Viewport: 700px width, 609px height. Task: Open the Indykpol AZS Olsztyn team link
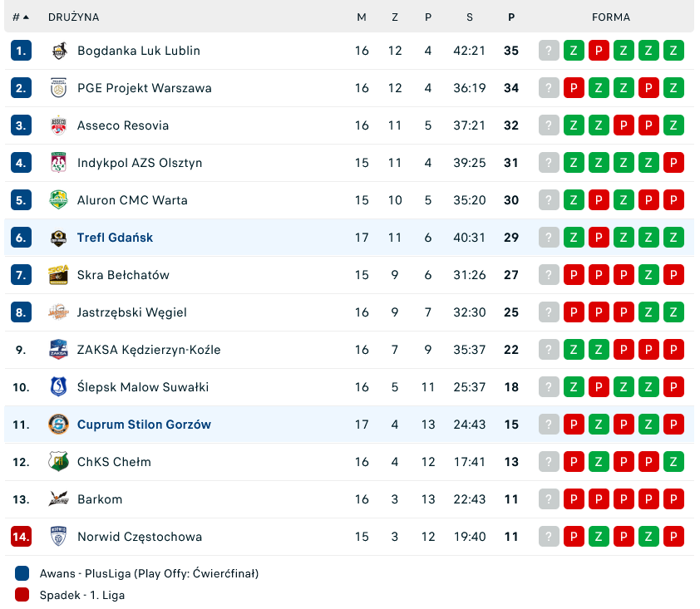tap(140, 163)
